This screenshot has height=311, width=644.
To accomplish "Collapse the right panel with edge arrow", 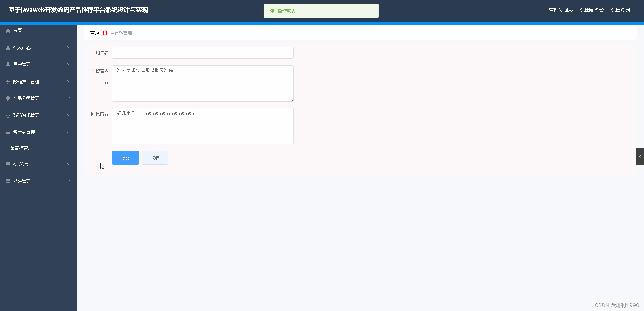I will 640,156.
